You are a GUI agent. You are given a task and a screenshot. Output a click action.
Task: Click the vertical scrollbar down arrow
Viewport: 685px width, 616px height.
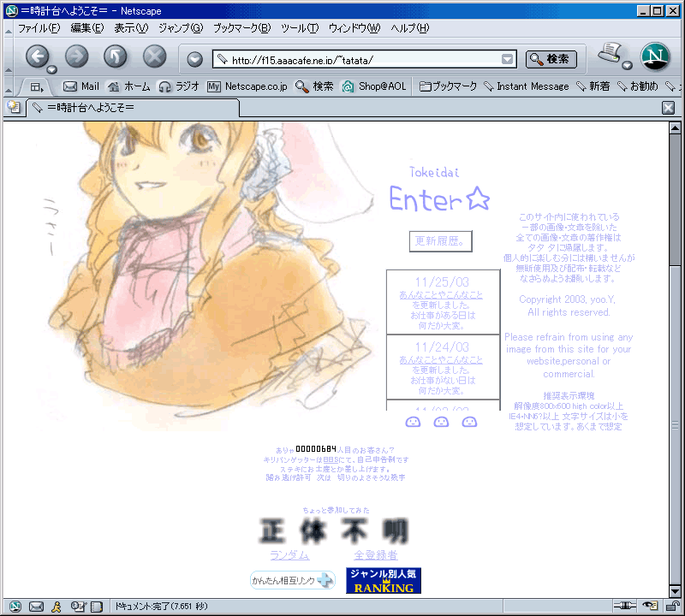pyautogui.click(x=675, y=591)
